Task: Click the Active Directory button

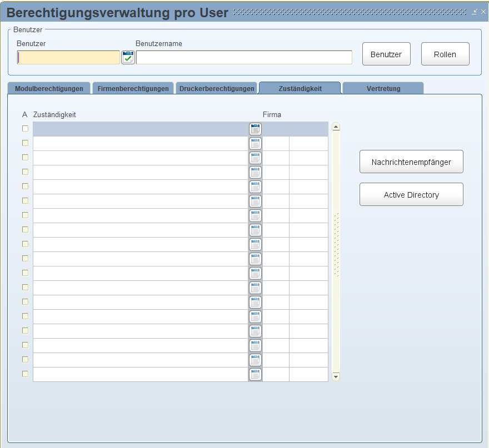Action: [411, 195]
